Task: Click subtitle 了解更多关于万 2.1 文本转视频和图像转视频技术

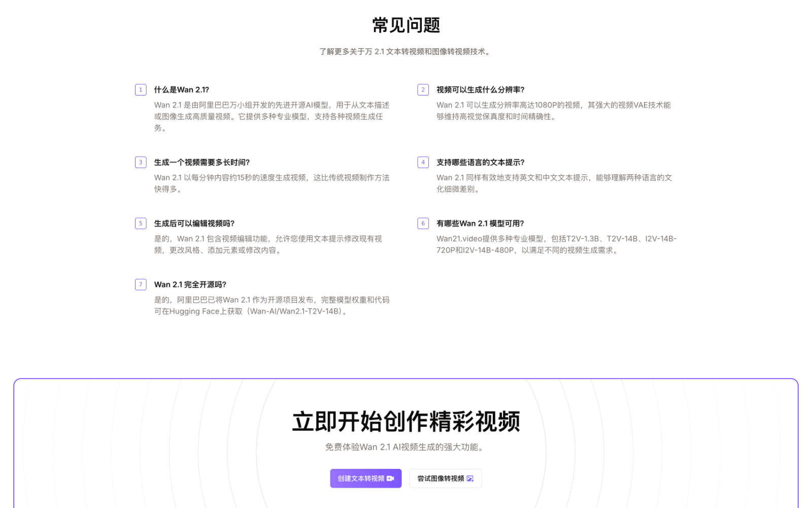Action: tap(405, 52)
